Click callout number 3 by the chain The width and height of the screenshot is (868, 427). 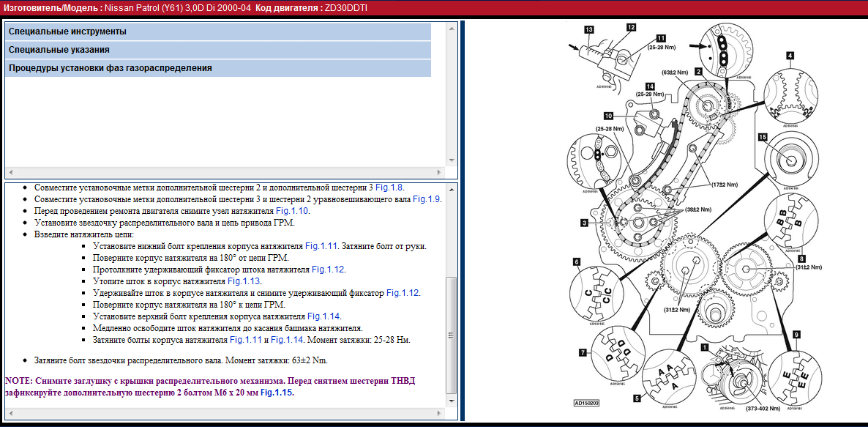[585, 223]
